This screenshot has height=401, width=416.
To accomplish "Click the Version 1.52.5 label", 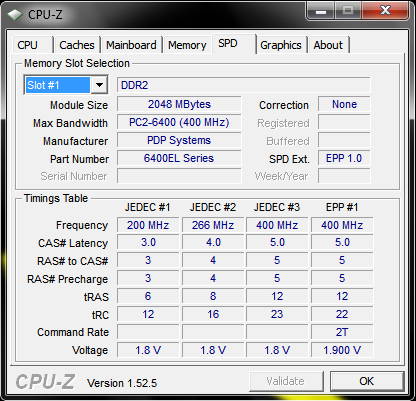I will pyautogui.click(x=122, y=383).
